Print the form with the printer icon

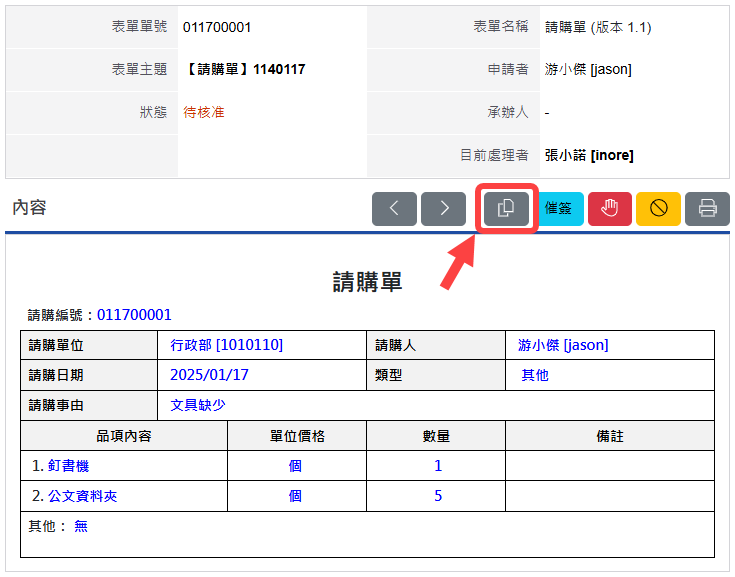(707, 209)
